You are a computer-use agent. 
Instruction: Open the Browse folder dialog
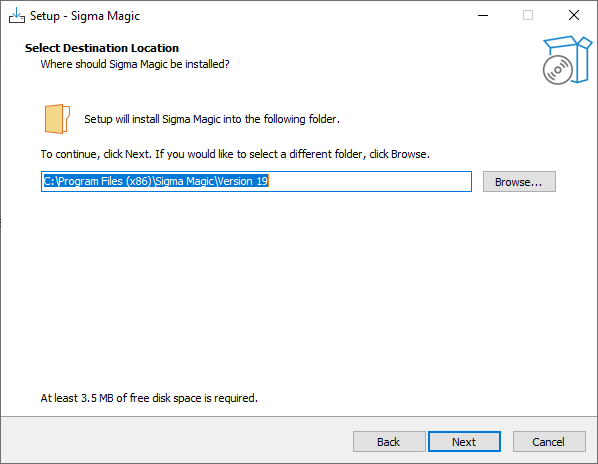[519, 182]
